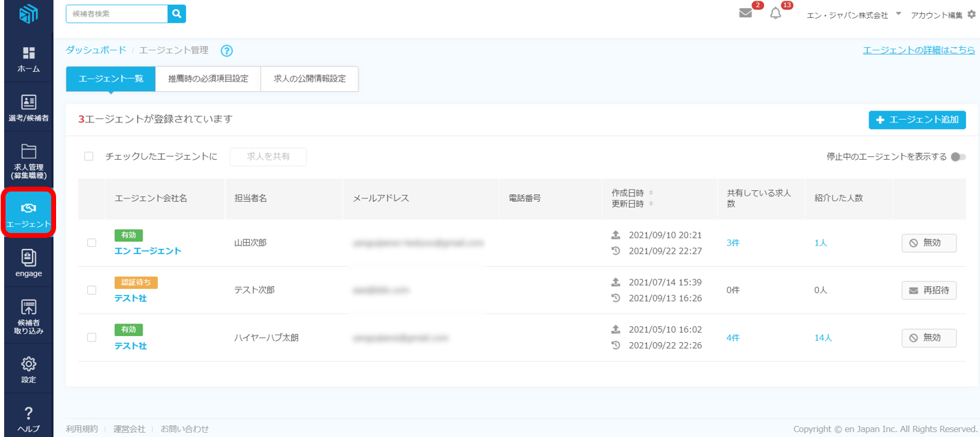Screen dimensions: 980x437
Task: Switch to 求人の公開情報設定 tab
Action: (309, 79)
